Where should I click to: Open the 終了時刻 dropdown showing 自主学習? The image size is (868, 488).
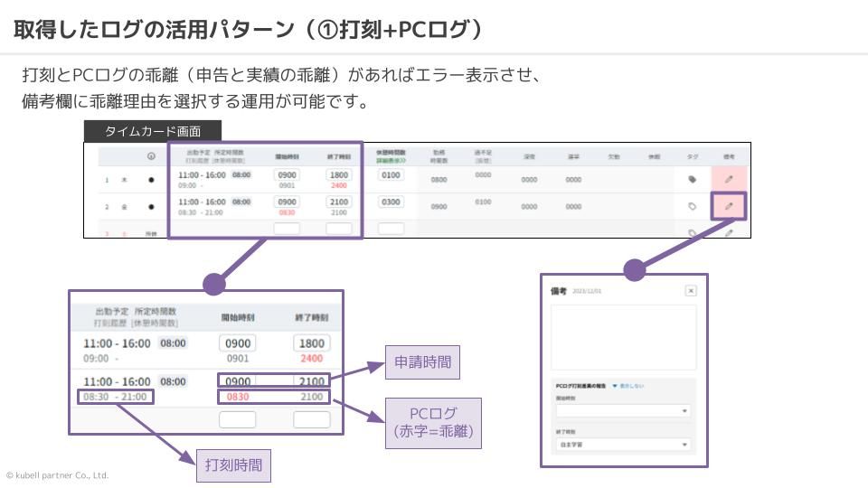click(x=623, y=445)
